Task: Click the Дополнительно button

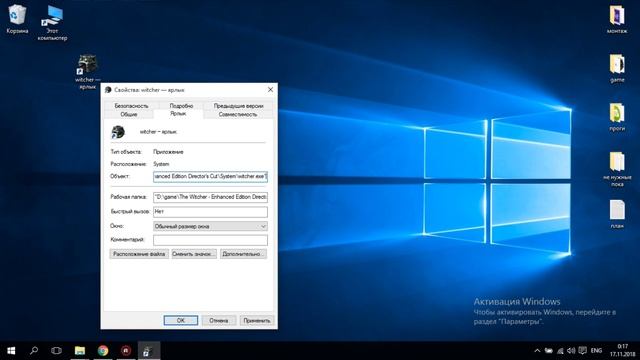Action: click(243, 254)
